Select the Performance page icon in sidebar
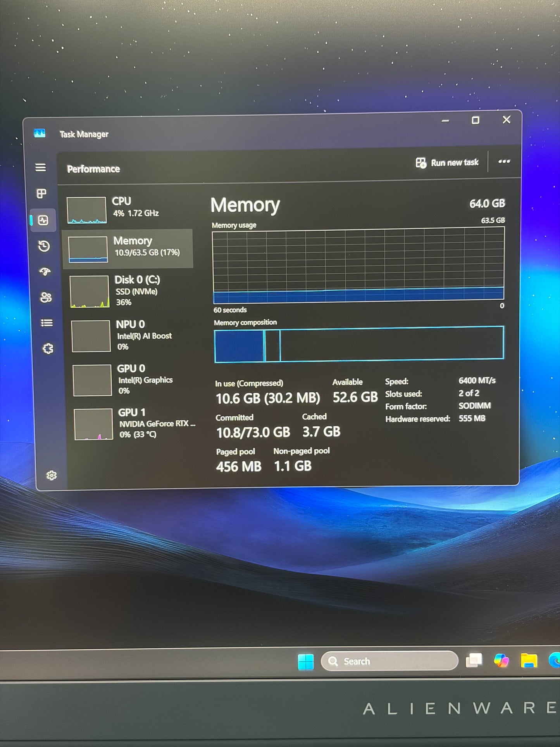 (x=43, y=220)
